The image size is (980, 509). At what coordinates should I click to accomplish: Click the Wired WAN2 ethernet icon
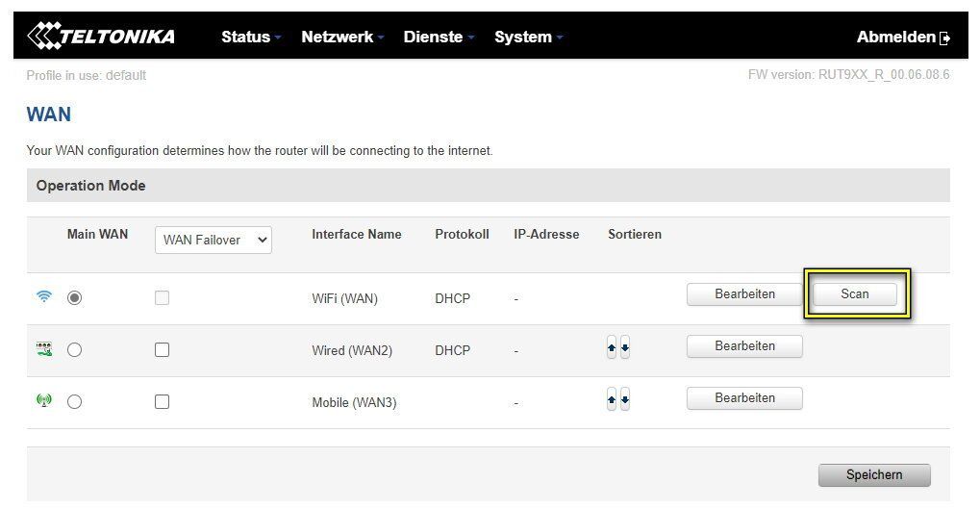[x=44, y=349]
